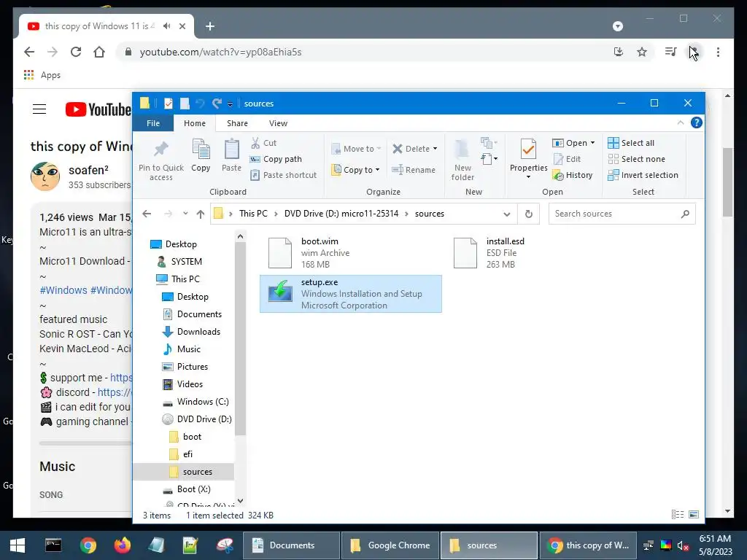Go up one folder level arrow

click(201, 214)
